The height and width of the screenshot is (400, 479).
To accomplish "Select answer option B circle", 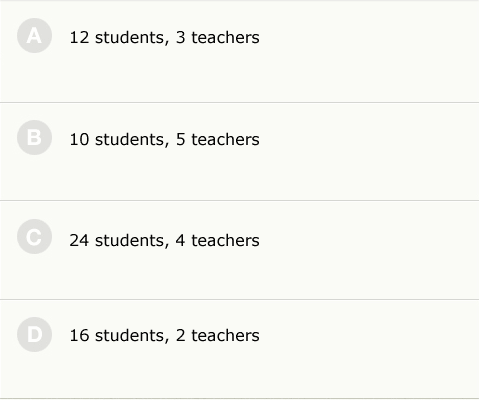I will point(34,137).
